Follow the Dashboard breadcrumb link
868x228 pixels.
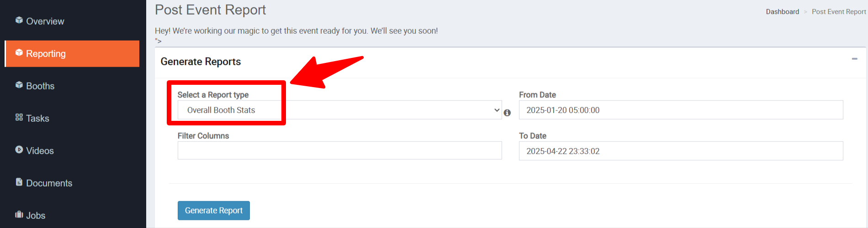[783, 12]
